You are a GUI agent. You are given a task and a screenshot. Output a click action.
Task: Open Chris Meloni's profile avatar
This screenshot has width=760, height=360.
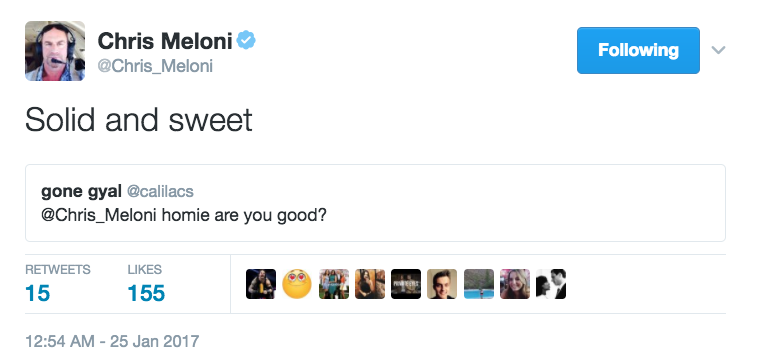tap(55, 51)
